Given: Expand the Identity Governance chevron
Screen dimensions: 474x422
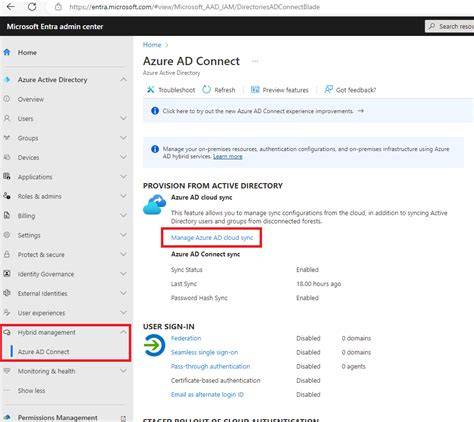Looking at the screenshot, I should click(x=123, y=274).
